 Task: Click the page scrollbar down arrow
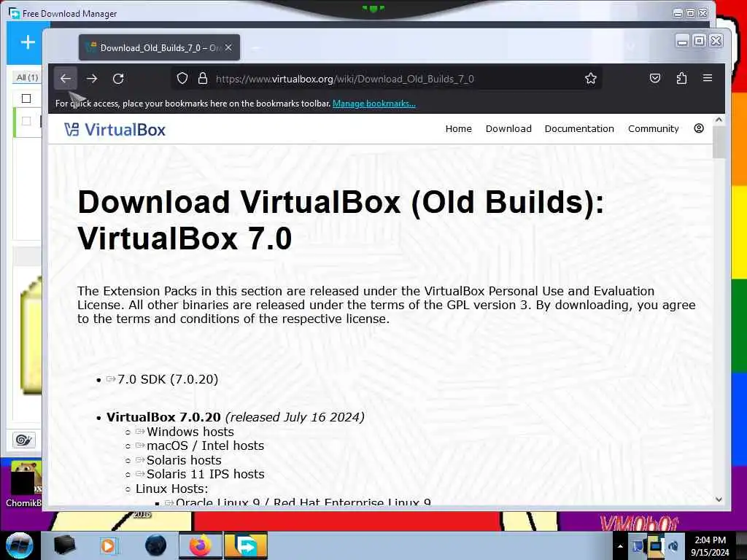coord(719,499)
